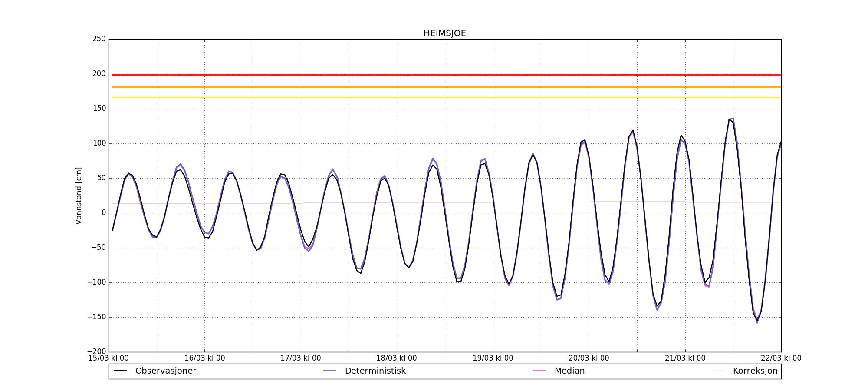Click the black Observasjoner legend line sample
Viewport: 868px width, 391px height.
(x=120, y=371)
